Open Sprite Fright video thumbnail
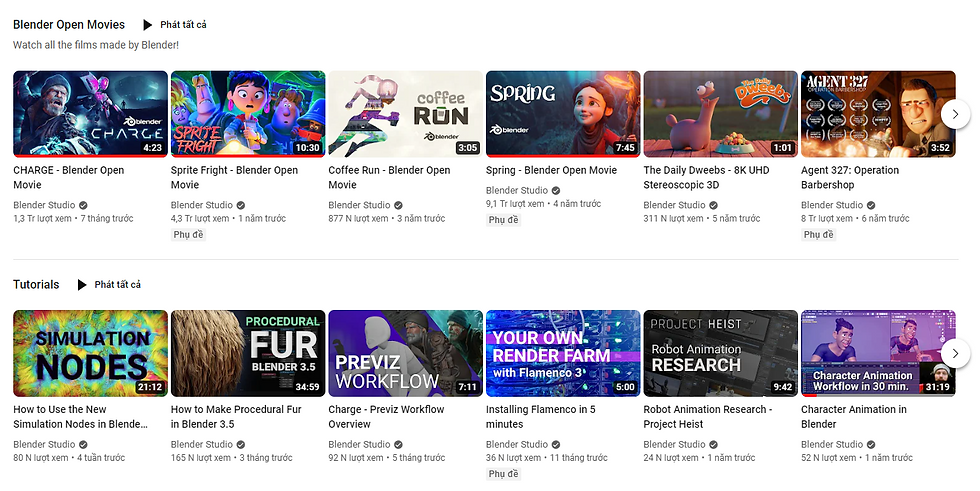Screen dimensions: 980x491 248,114
